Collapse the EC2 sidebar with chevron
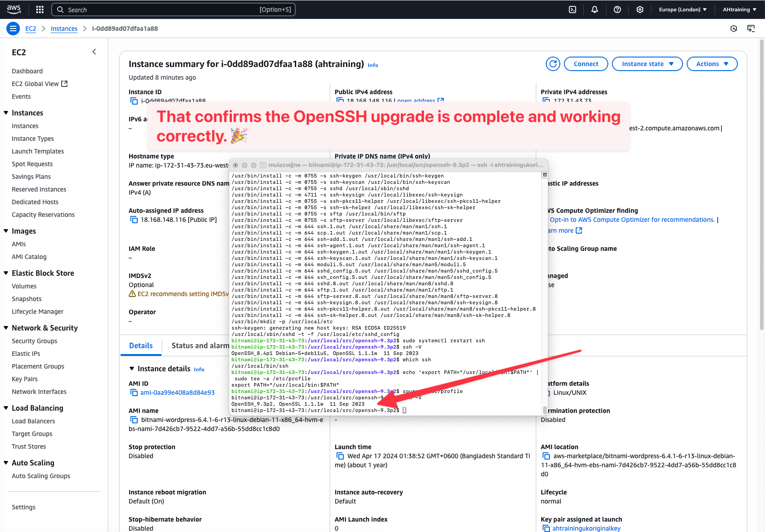This screenshot has width=765, height=532. pyautogui.click(x=94, y=52)
